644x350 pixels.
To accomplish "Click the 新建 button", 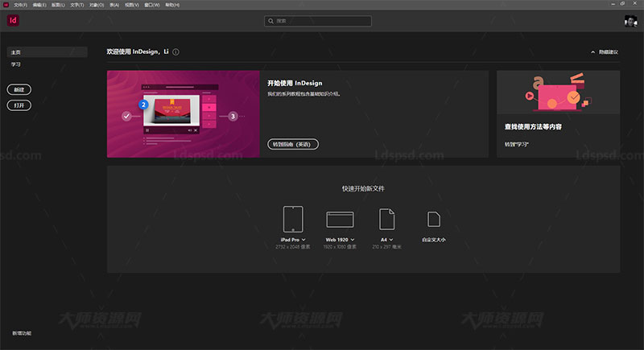I will [19, 89].
